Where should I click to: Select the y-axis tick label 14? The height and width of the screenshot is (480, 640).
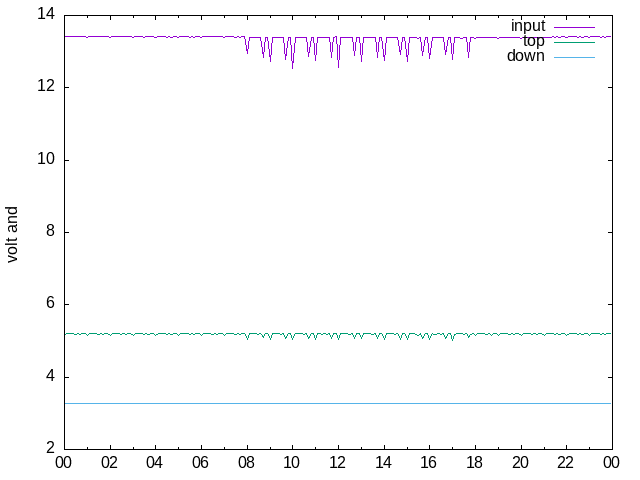[45, 15]
